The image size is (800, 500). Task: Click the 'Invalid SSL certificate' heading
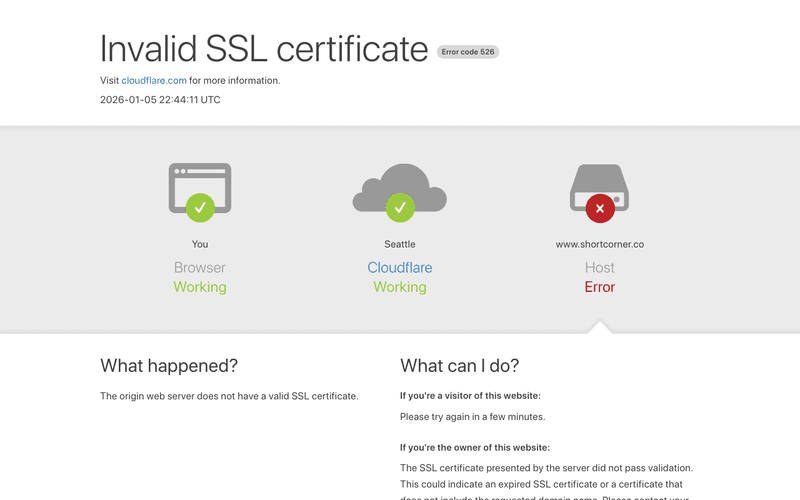click(264, 48)
